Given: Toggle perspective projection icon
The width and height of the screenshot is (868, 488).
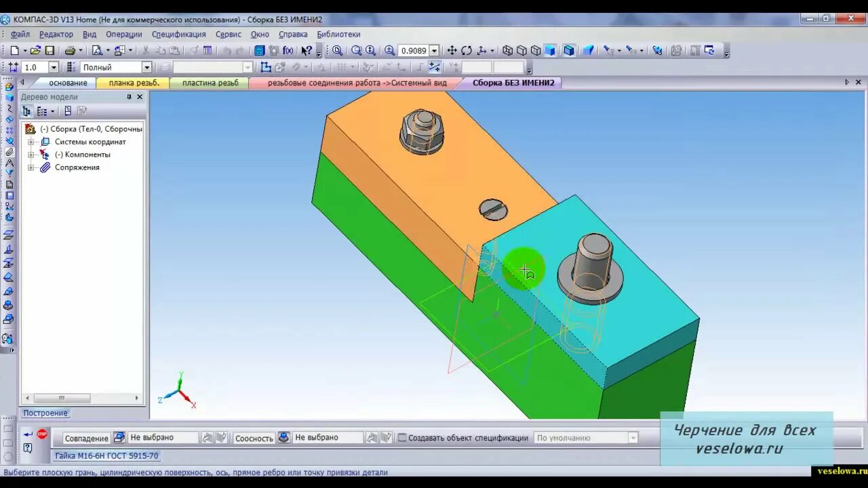Looking at the screenshot, I should (588, 50).
